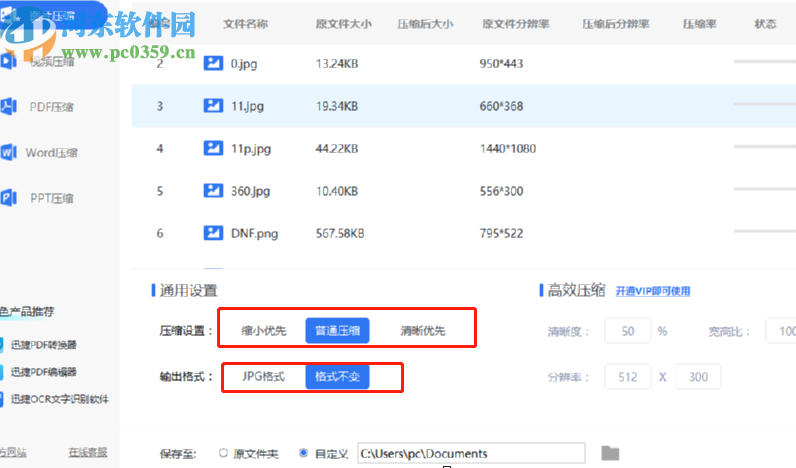Choose 普通压缩 compression mode
Screen dimensions: 796x468
(x=337, y=331)
